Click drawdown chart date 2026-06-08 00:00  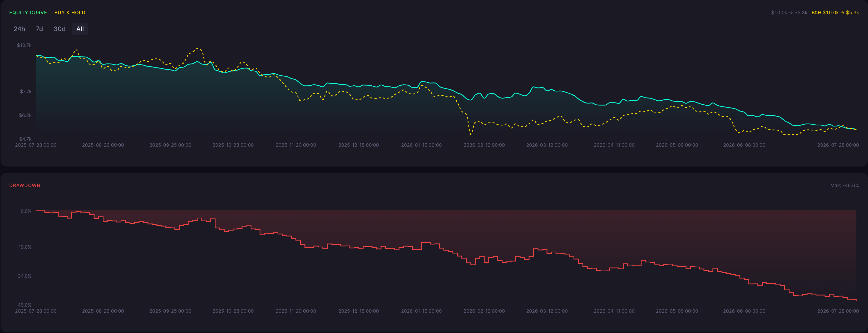(x=744, y=311)
